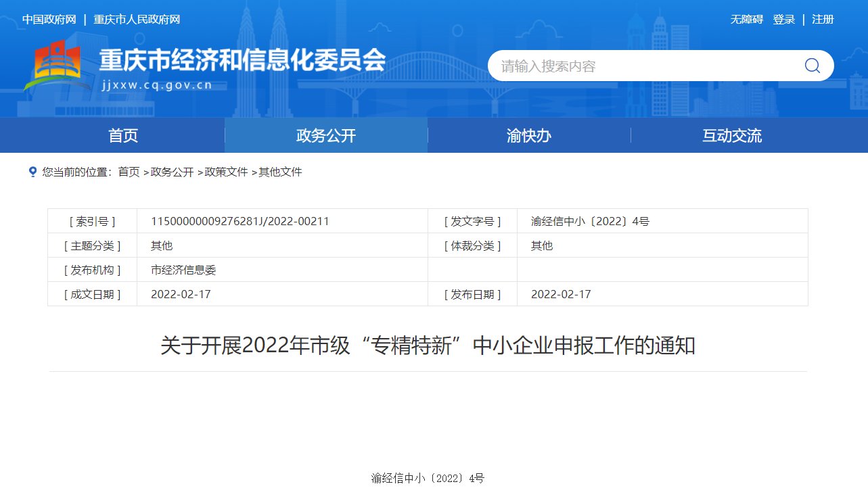868x503 pixels.
Task: Click the article title about 专精特新 申报
Action: tap(428, 345)
